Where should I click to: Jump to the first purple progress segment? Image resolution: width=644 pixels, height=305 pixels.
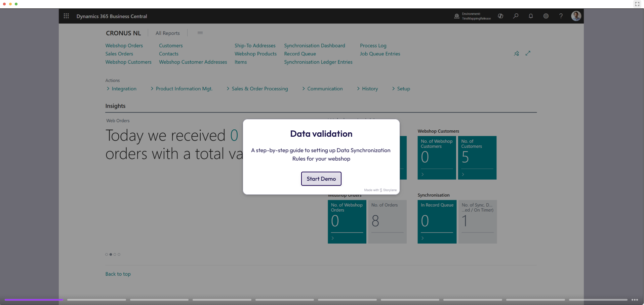(34, 300)
